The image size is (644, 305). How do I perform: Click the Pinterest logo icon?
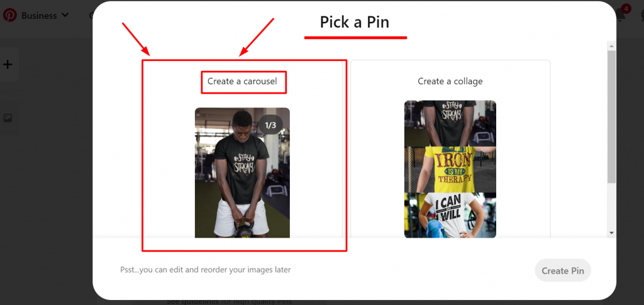10,15
